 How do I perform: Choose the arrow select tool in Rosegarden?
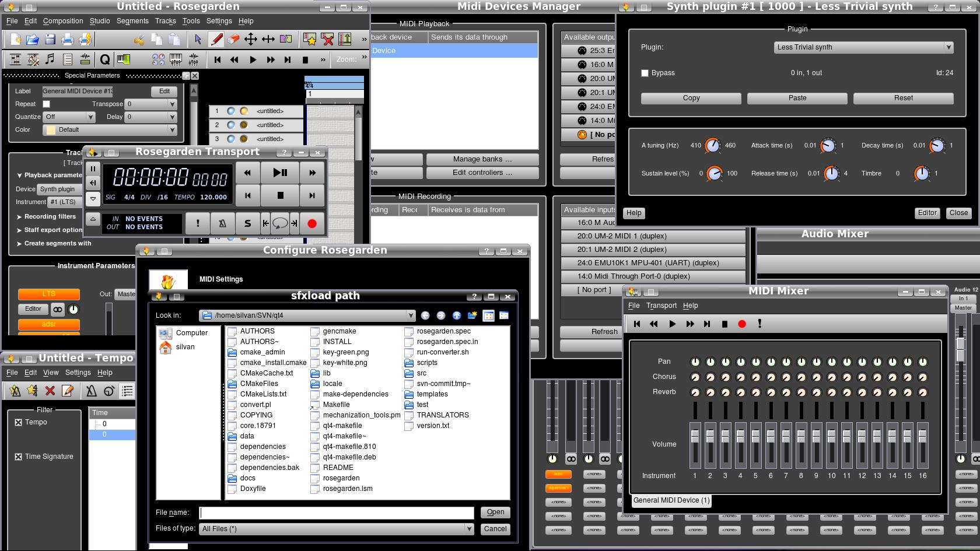[198, 39]
